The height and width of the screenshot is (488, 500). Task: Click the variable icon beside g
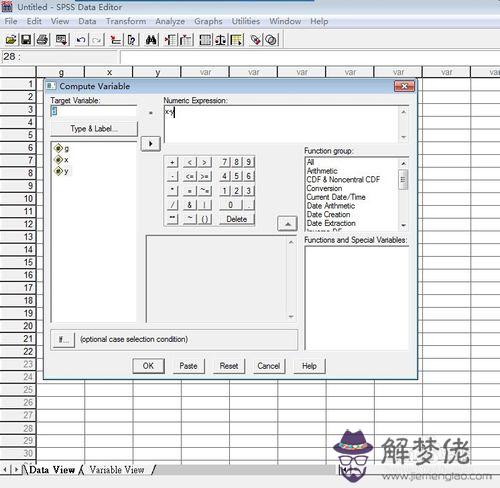coord(58,148)
